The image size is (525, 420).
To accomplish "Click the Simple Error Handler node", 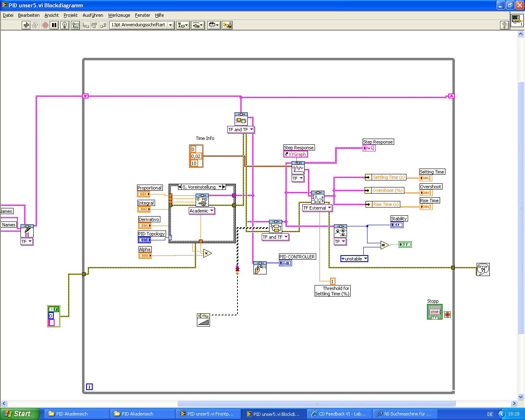I will [x=483, y=269].
